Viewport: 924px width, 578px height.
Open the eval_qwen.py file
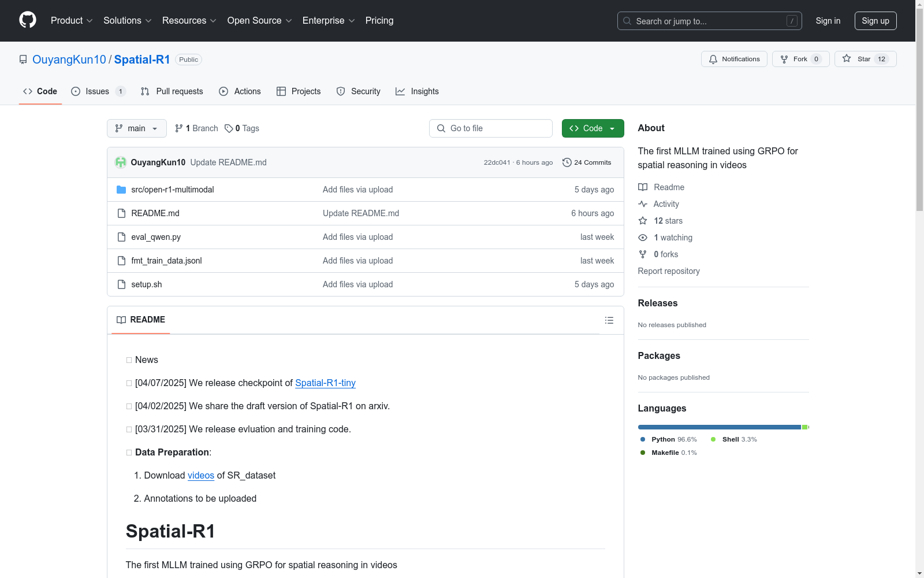156,237
